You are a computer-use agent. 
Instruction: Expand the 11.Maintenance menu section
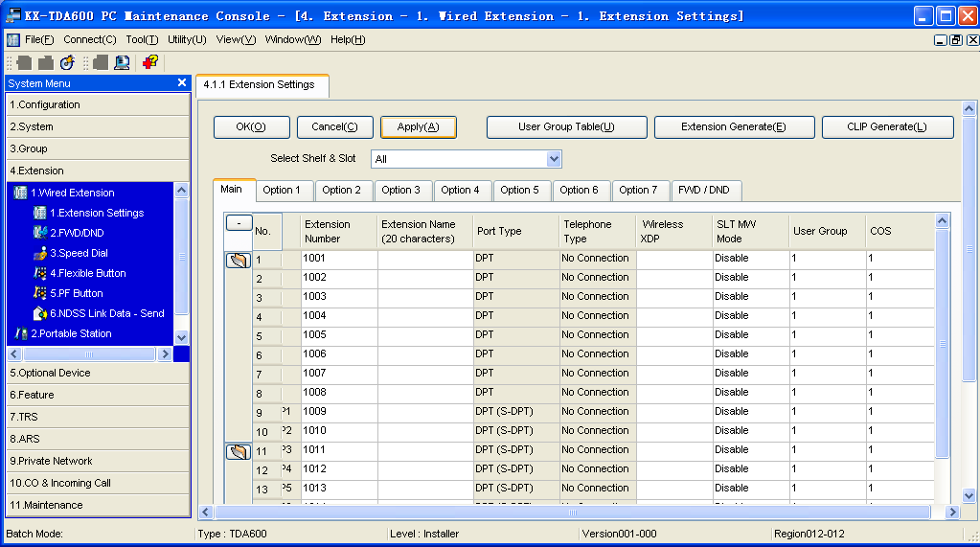(x=98, y=505)
